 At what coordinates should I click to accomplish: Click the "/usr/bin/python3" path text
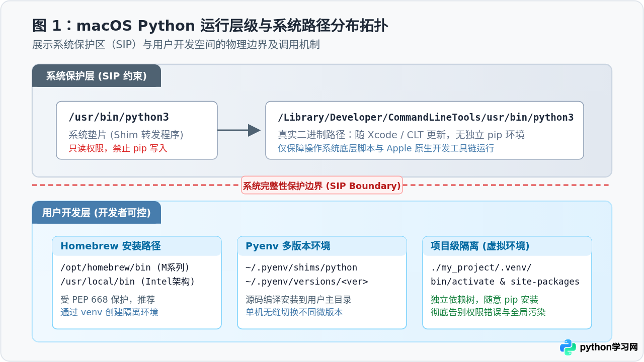click(119, 117)
